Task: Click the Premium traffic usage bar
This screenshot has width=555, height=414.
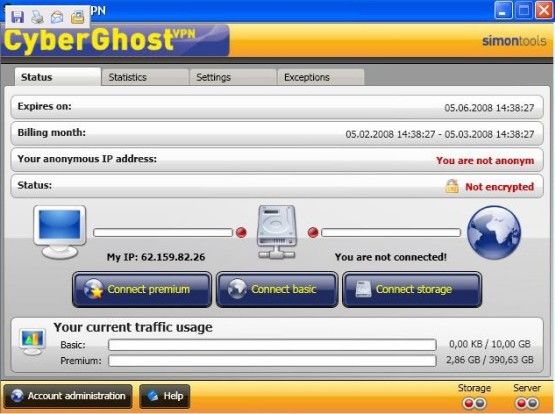Action: [x=272, y=361]
